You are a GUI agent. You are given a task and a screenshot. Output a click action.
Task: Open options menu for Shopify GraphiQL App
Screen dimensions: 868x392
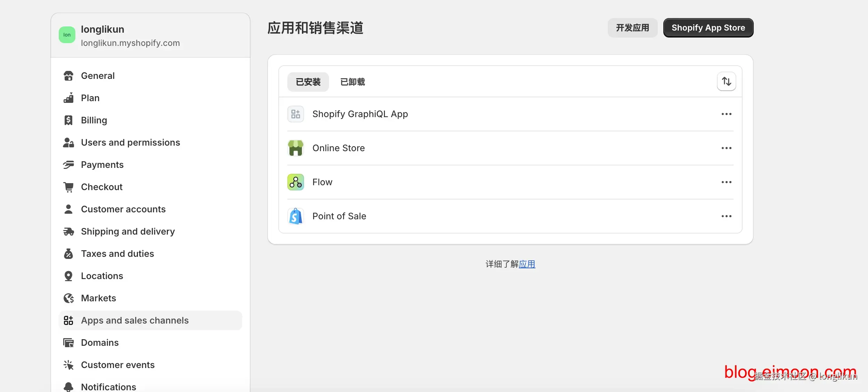click(727, 114)
